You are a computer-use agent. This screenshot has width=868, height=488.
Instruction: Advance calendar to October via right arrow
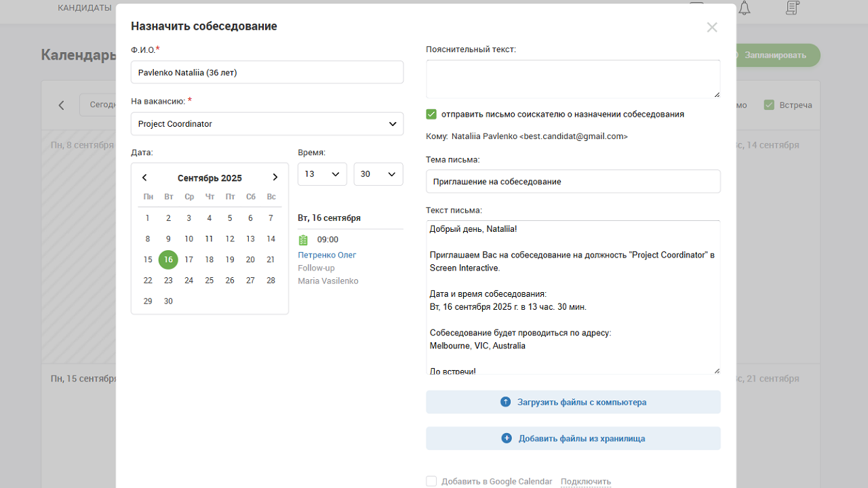[275, 177]
